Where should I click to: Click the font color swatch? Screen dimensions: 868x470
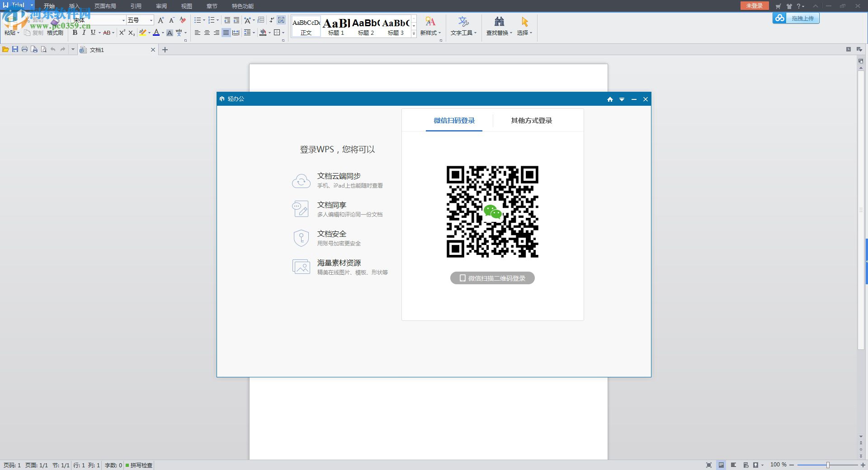coord(156,33)
